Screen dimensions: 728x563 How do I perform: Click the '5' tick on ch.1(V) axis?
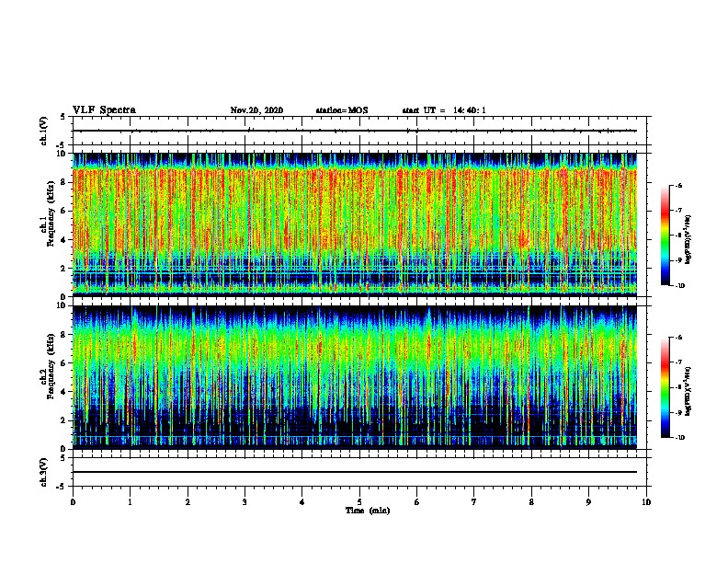click(x=64, y=117)
